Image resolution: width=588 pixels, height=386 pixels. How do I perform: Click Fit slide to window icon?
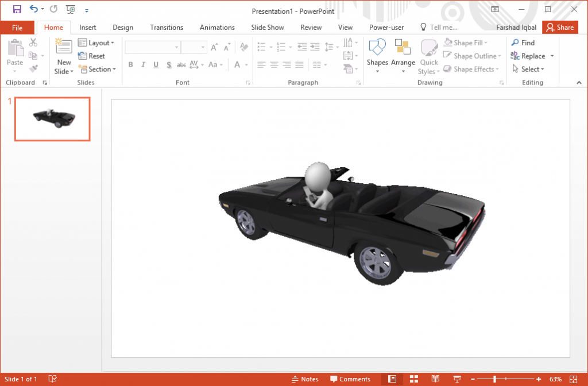(x=572, y=379)
